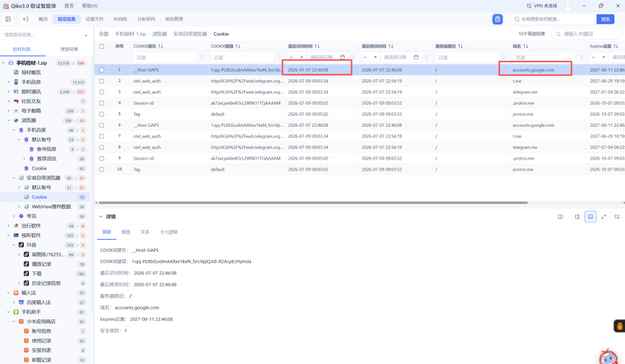The height and width of the screenshot is (364, 625).
Task: Click the horizontal scrollbar under the cookie table
Action: pyautogui.click(x=313, y=203)
